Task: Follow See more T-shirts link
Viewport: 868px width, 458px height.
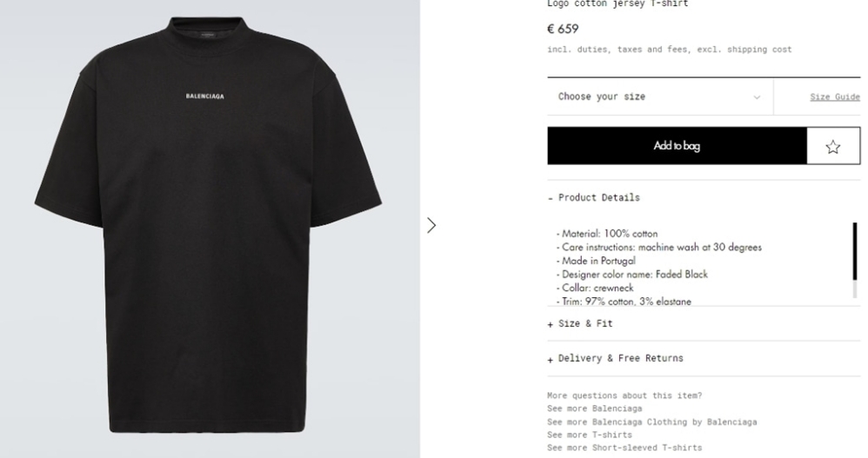Action: pos(590,435)
